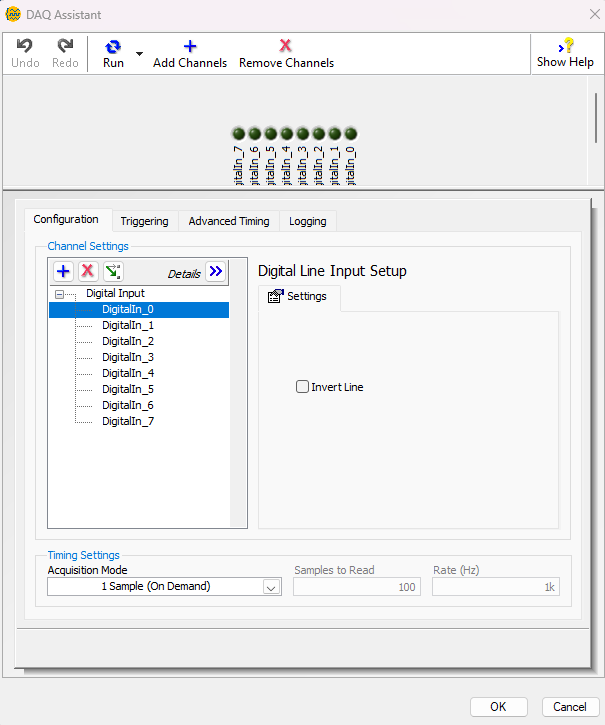Collapse the Digital Input tree node

tap(60, 294)
